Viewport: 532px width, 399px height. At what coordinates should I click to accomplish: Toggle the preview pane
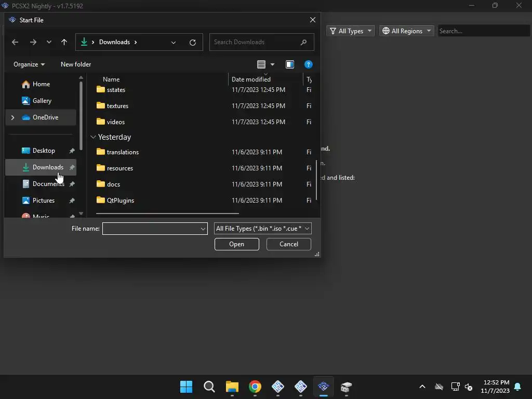[290, 64]
